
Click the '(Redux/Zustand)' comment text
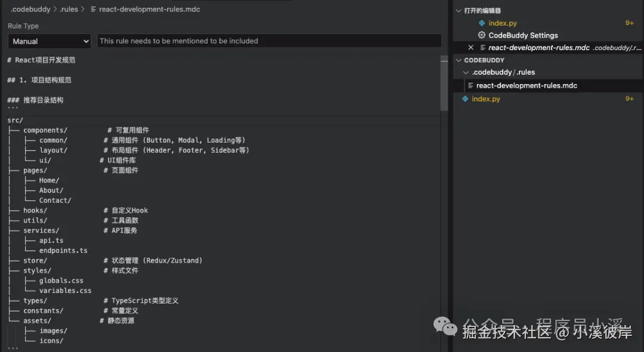pos(172,261)
